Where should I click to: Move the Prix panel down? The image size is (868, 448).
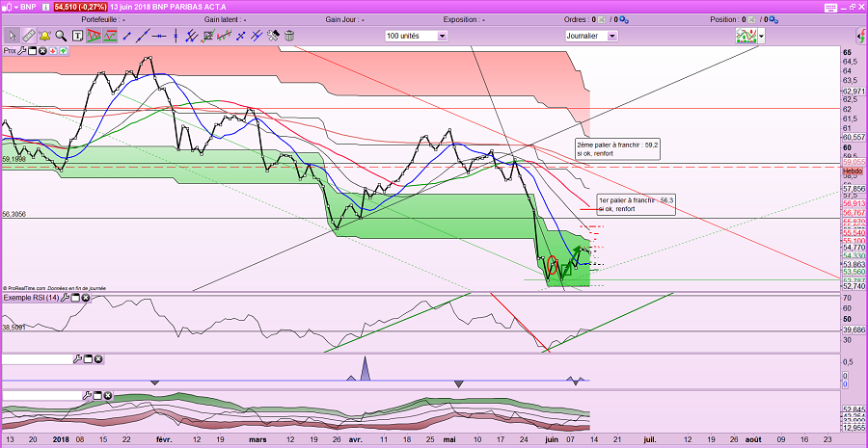pos(53,50)
